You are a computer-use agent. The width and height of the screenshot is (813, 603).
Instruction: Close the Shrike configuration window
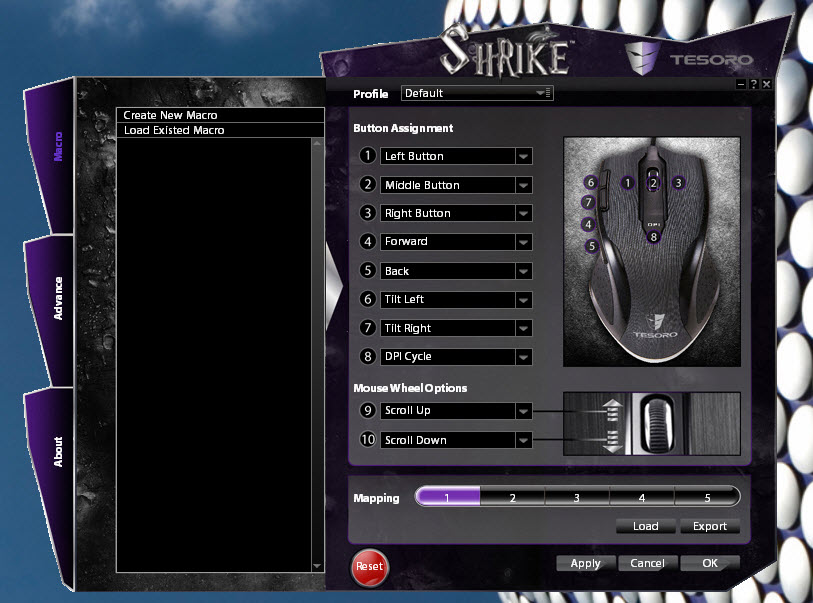(x=767, y=84)
